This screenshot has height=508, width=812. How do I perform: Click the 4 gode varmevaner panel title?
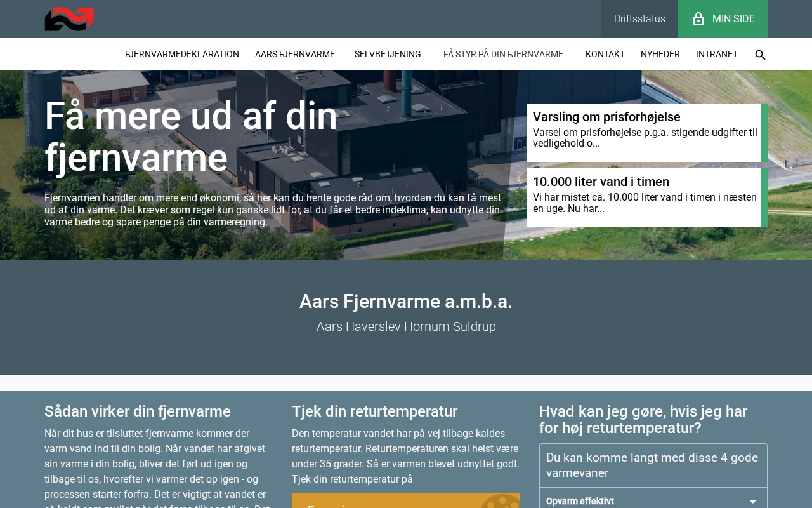coord(652,465)
